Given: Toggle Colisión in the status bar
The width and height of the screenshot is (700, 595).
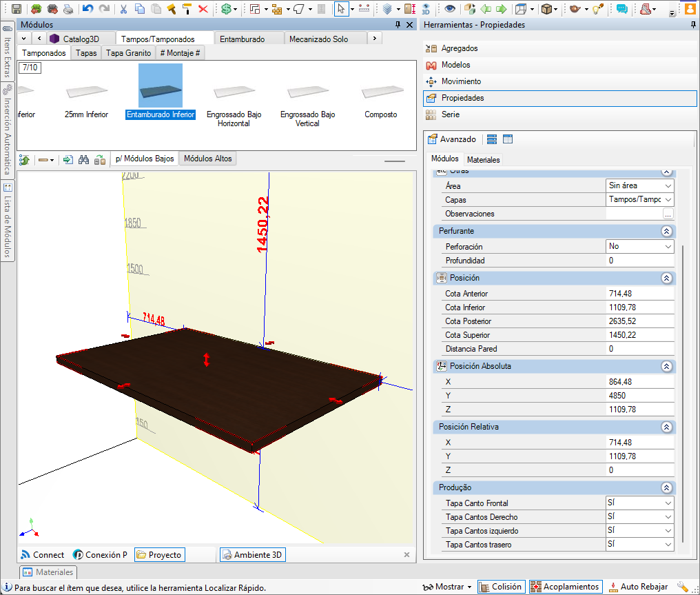Looking at the screenshot, I should pos(502,587).
